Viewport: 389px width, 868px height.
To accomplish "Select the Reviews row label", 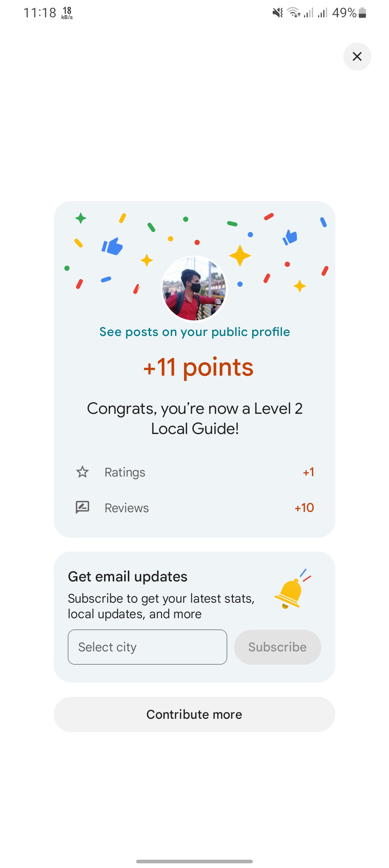I will (126, 508).
